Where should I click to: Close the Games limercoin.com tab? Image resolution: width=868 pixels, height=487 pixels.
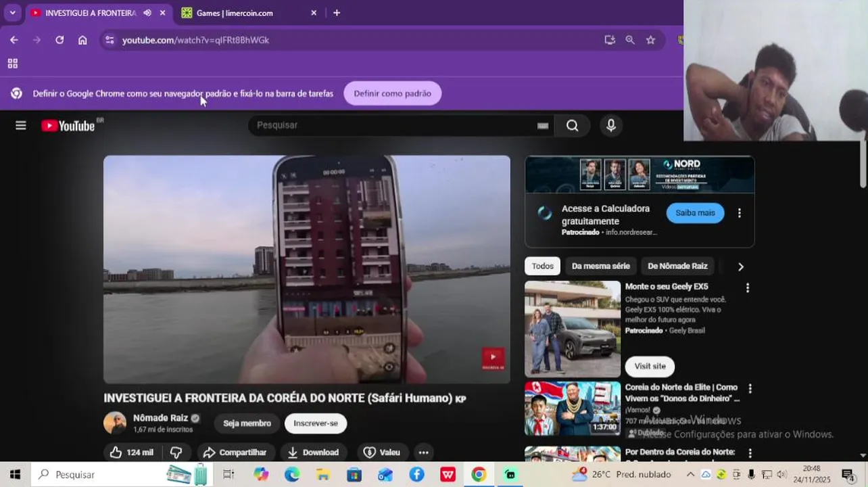tap(314, 13)
